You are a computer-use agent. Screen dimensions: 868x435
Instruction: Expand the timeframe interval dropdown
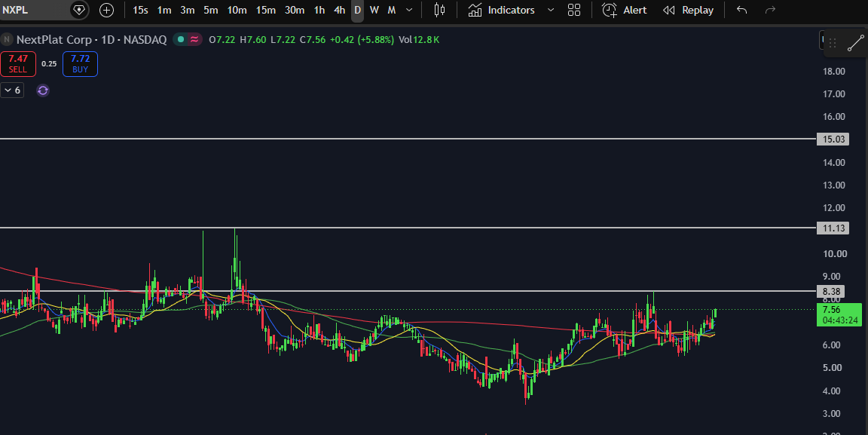tap(409, 10)
